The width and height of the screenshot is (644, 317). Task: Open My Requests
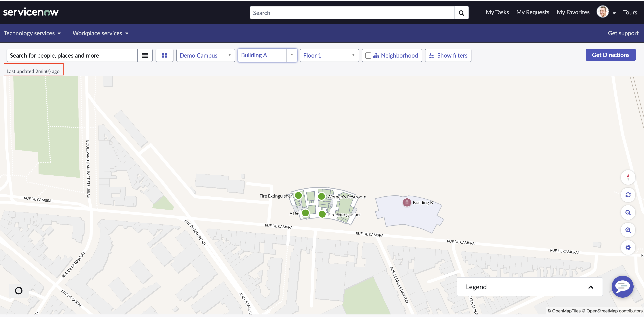pos(533,12)
